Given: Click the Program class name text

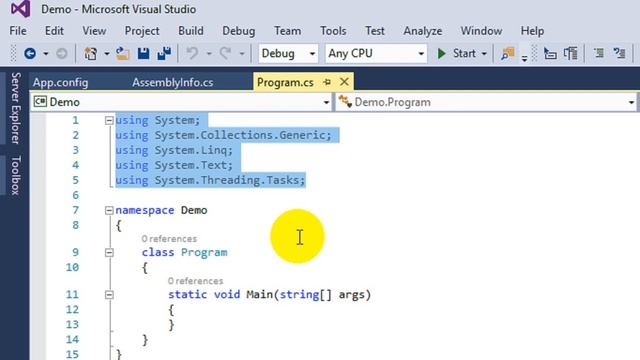Looking at the screenshot, I should point(204,253).
